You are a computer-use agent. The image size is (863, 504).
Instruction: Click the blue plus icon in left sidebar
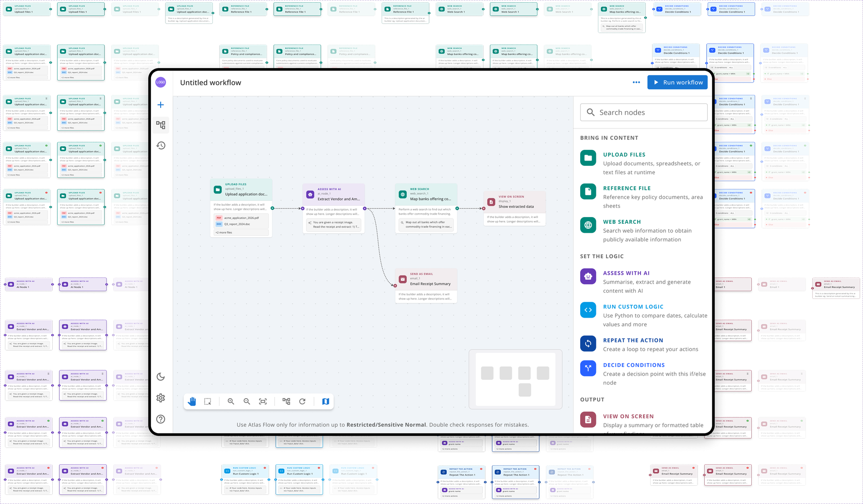point(161,105)
